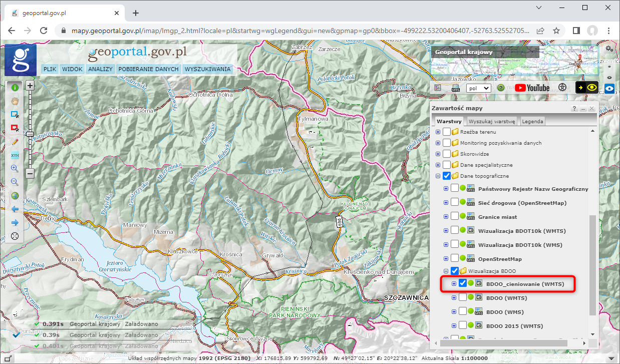Select the pencil drawing tool

click(15, 142)
